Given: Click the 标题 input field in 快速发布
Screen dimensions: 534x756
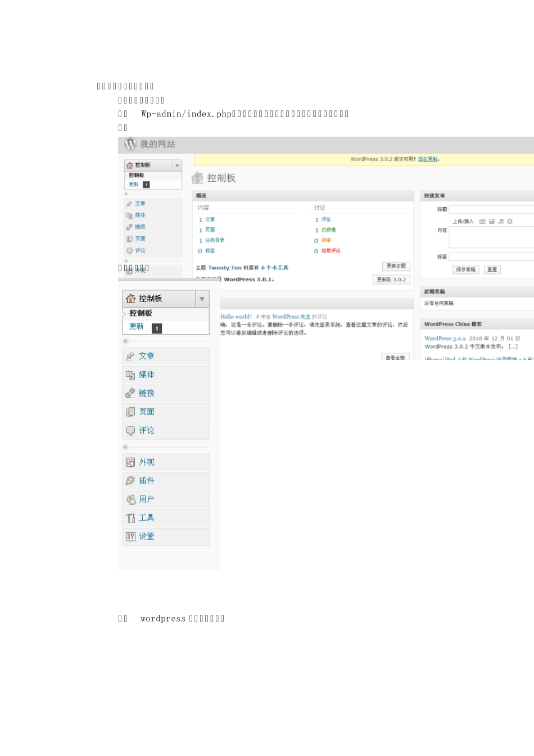Looking at the screenshot, I should (x=491, y=209).
